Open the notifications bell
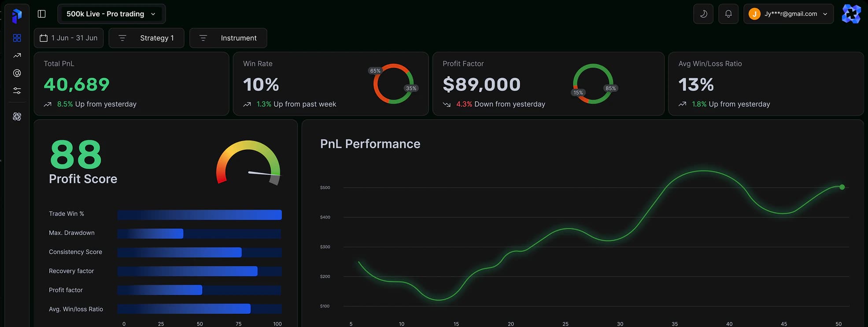The height and width of the screenshot is (327, 868). point(728,14)
